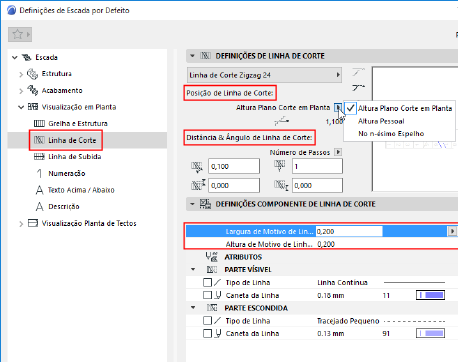Select Altura de Motivo de Linha row

point(322,244)
